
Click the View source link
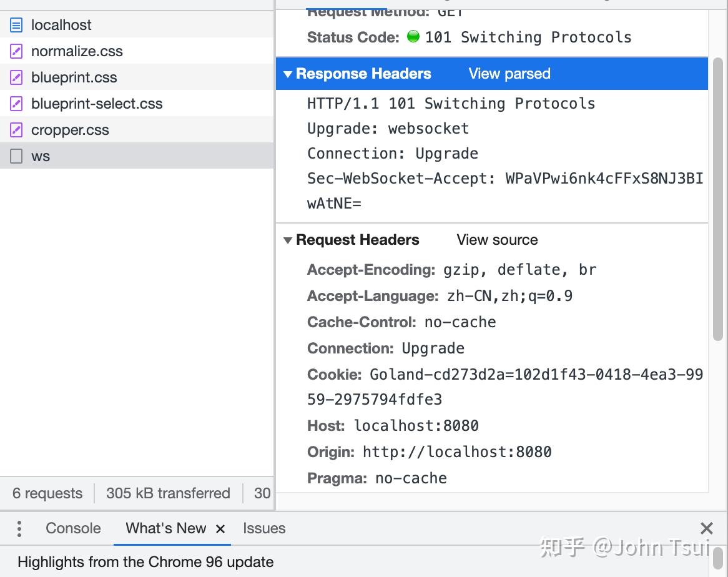[497, 240]
